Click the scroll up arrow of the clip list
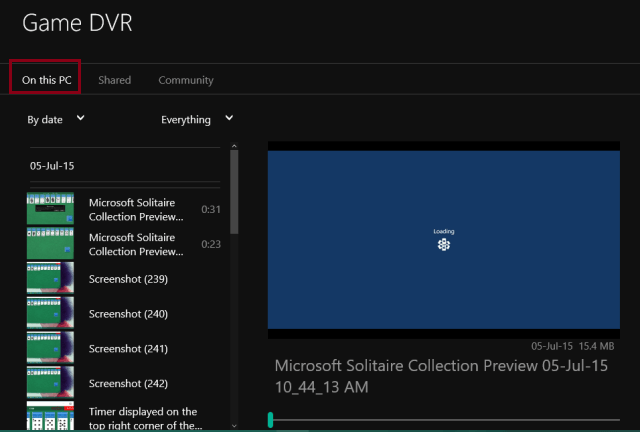Image resolution: width=640 pixels, height=432 pixels. pos(234,146)
